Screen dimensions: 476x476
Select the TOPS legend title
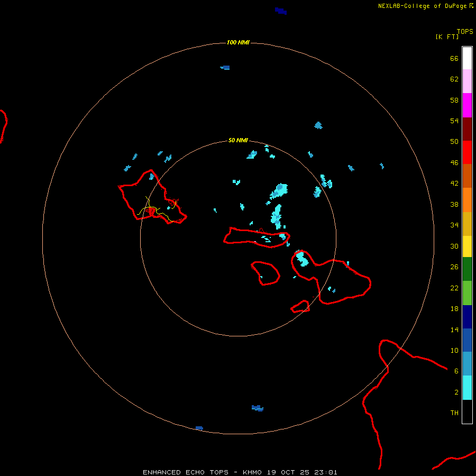[465, 31]
